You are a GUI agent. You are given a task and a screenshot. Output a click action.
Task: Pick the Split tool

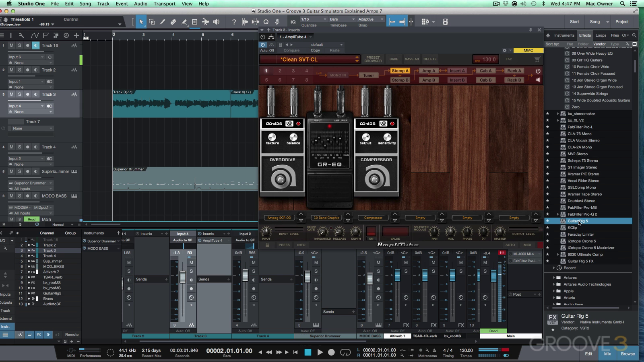point(163,22)
